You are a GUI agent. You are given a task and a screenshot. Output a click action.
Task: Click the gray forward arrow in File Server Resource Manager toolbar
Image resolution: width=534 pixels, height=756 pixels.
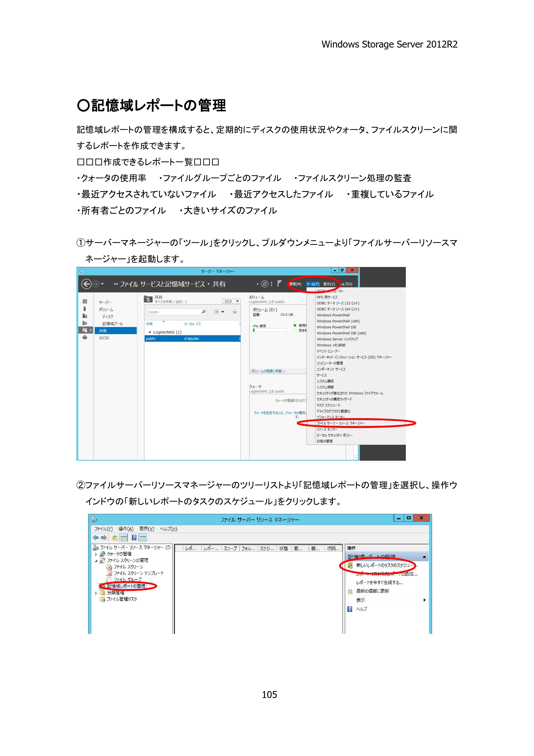tap(104, 538)
